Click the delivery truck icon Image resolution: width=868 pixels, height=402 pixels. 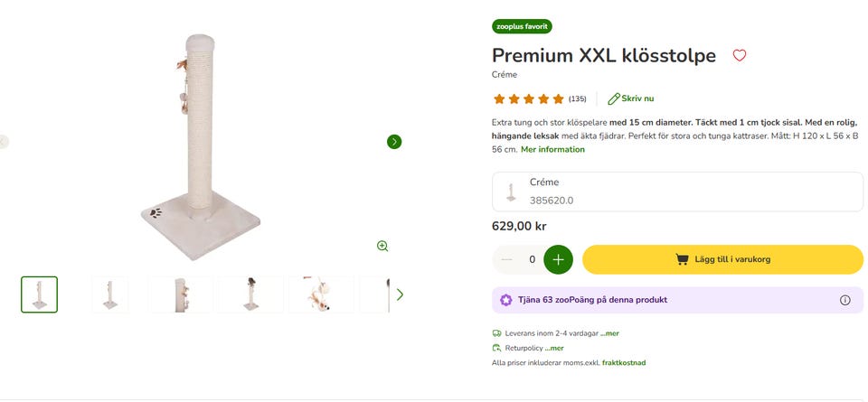496,333
